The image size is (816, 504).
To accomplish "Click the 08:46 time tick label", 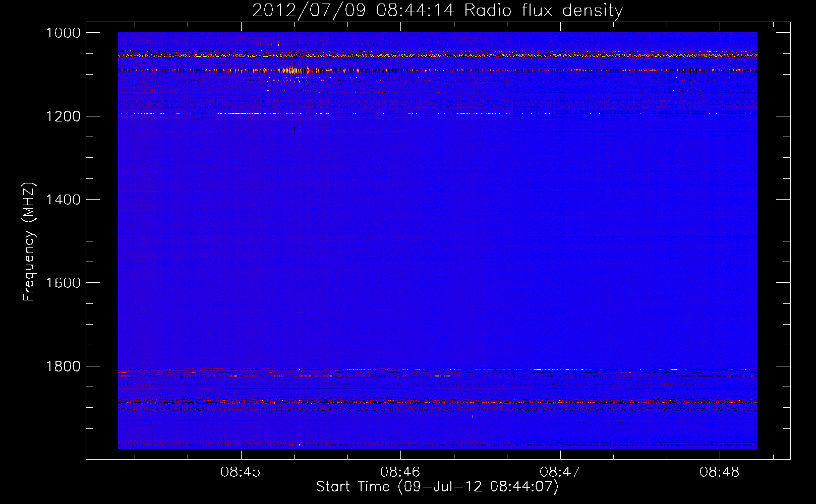I will [400, 472].
